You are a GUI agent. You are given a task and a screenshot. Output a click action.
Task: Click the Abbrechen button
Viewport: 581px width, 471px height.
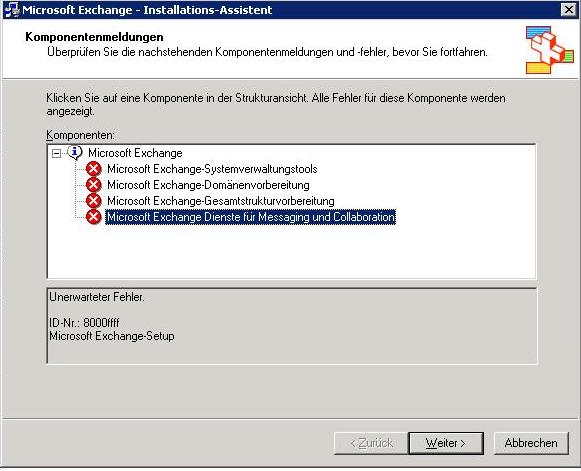click(x=531, y=443)
